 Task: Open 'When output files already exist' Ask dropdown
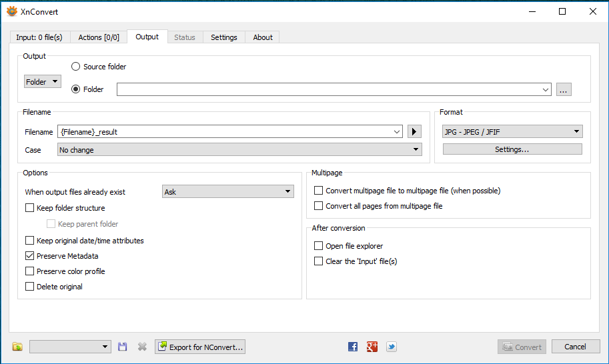coord(228,192)
